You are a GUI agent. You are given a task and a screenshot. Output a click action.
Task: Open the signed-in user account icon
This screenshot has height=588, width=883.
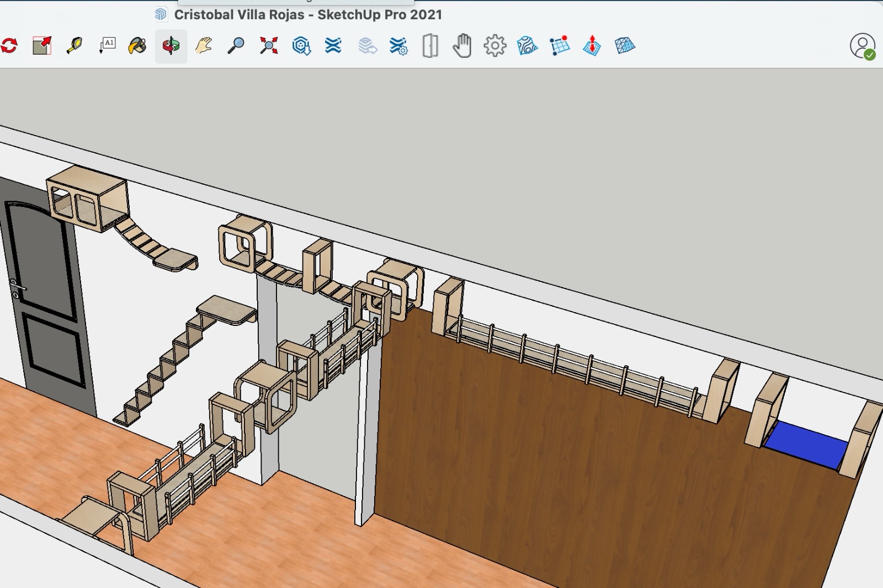click(863, 46)
